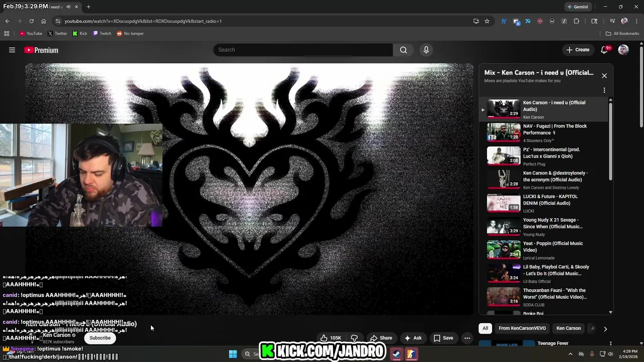Viewport: 644px width, 362px height.
Task: Show more filter chips with the arrow
Action: (x=605, y=329)
